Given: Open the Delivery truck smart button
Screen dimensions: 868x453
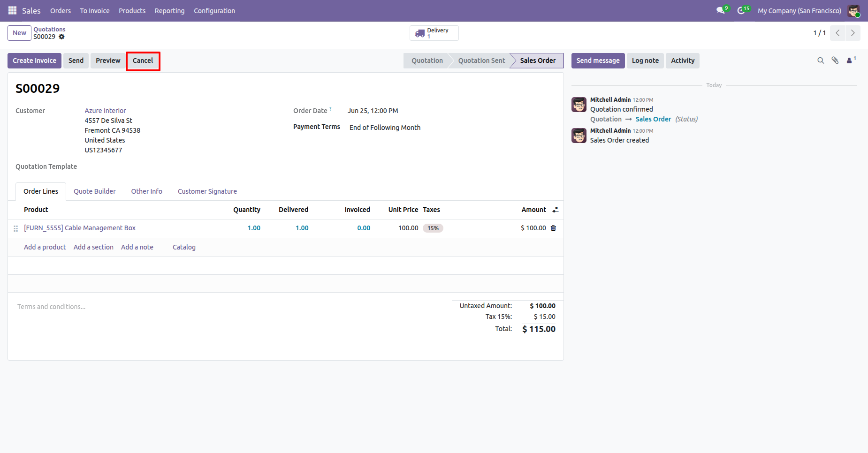Looking at the screenshot, I should click(x=434, y=33).
